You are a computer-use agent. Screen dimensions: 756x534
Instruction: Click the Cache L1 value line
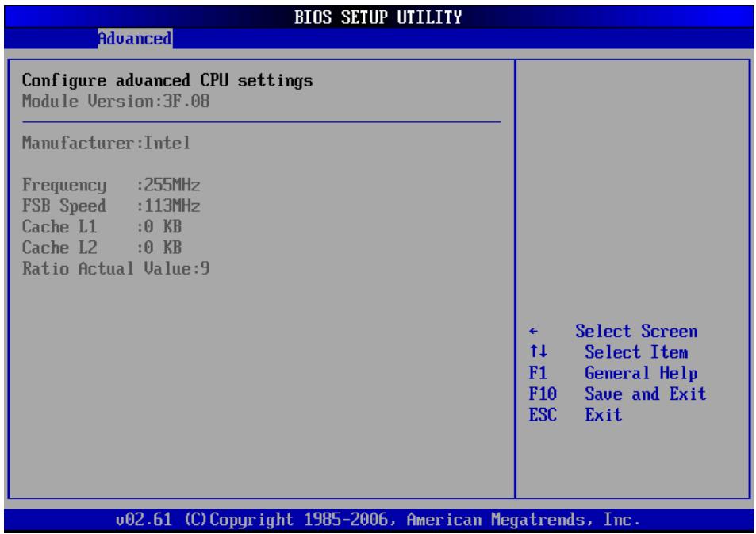tap(102, 227)
